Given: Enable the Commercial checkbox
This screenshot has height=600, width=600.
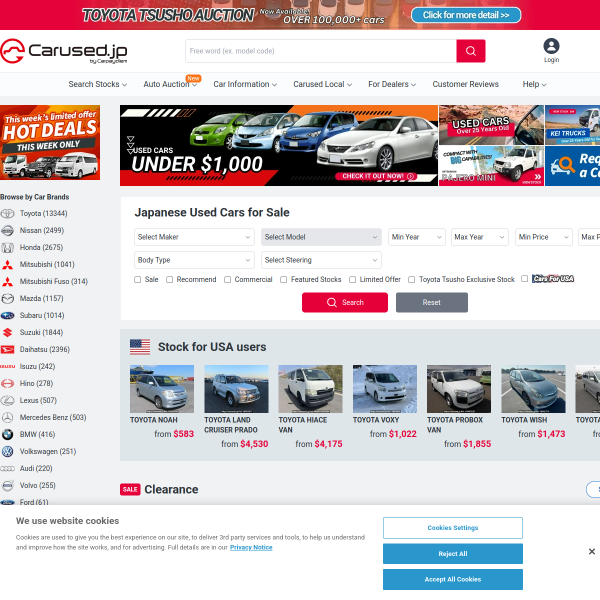Looking at the screenshot, I should [x=227, y=280].
